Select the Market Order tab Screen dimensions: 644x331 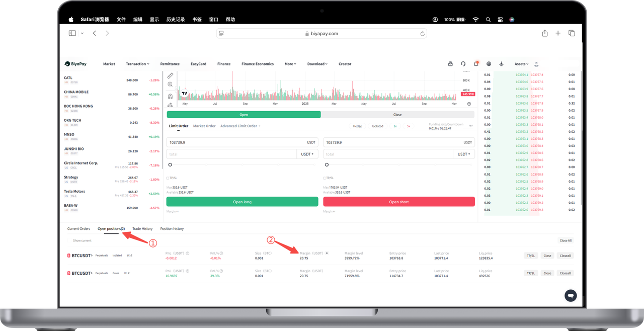pyautogui.click(x=204, y=126)
